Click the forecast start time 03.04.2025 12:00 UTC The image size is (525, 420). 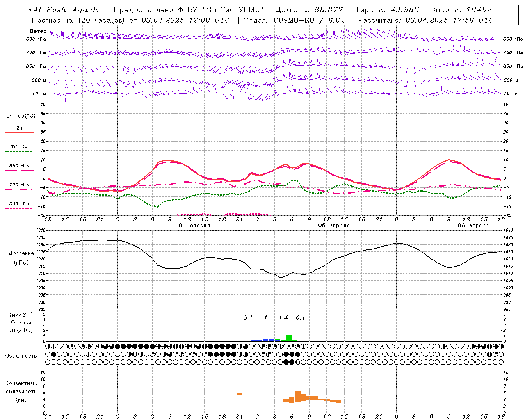185,20
